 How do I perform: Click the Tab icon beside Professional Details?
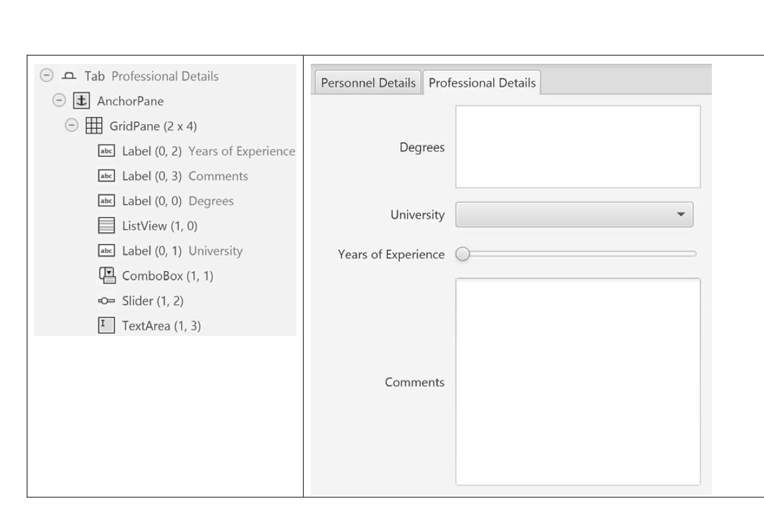click(x=69, y=76)
